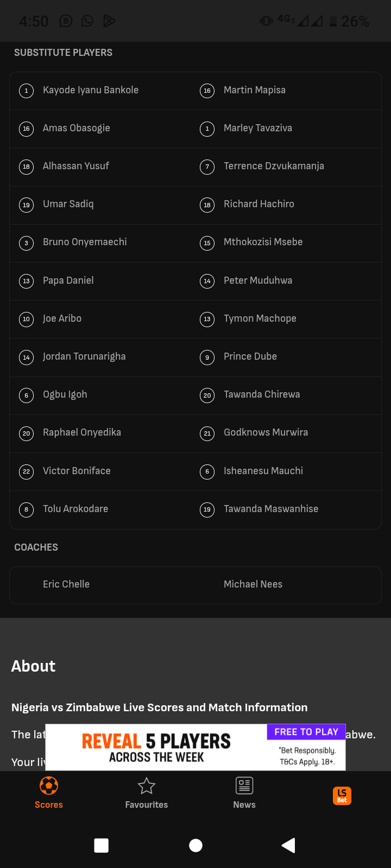Select coach Eric Chelle
Viewport: 391px width, 868px height.
[x=66, y=584]
